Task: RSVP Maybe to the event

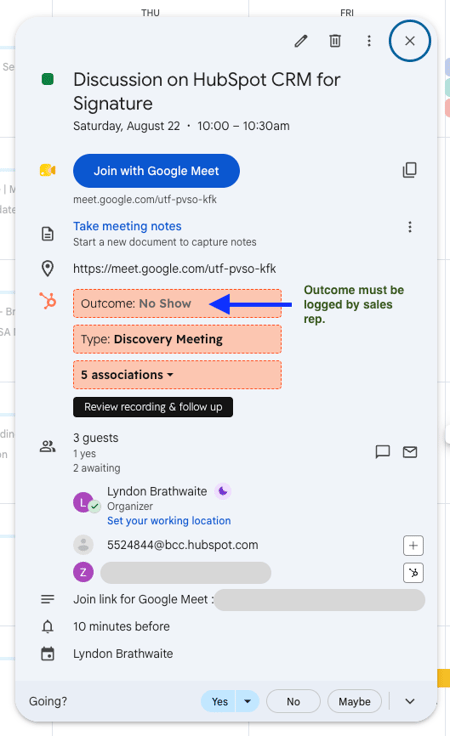Action: coord(354,702)
